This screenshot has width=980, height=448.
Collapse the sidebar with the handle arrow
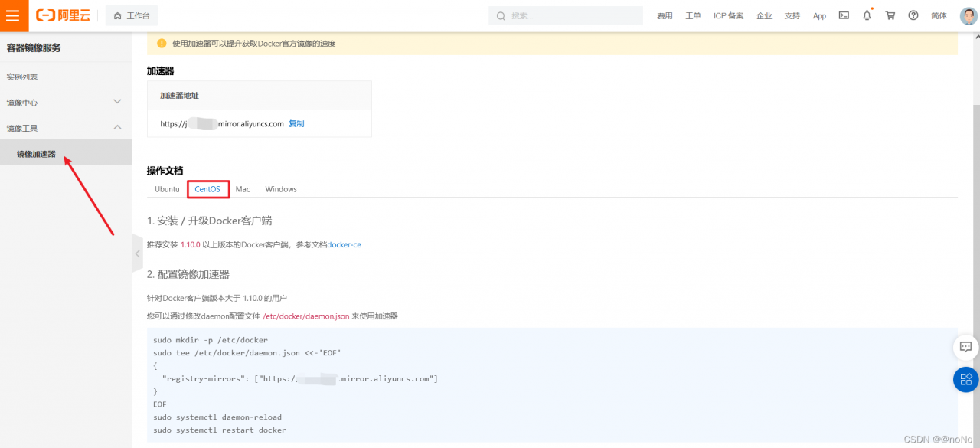[x=137, y=253]
